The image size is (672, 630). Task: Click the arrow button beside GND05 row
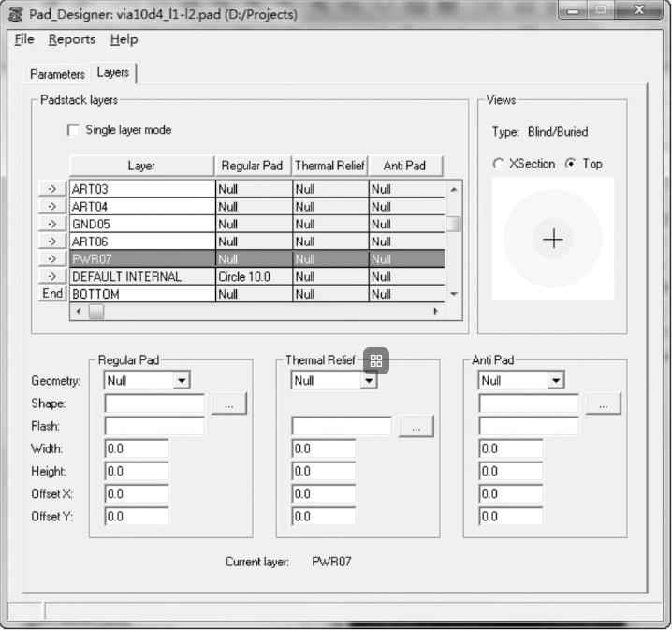52,224
